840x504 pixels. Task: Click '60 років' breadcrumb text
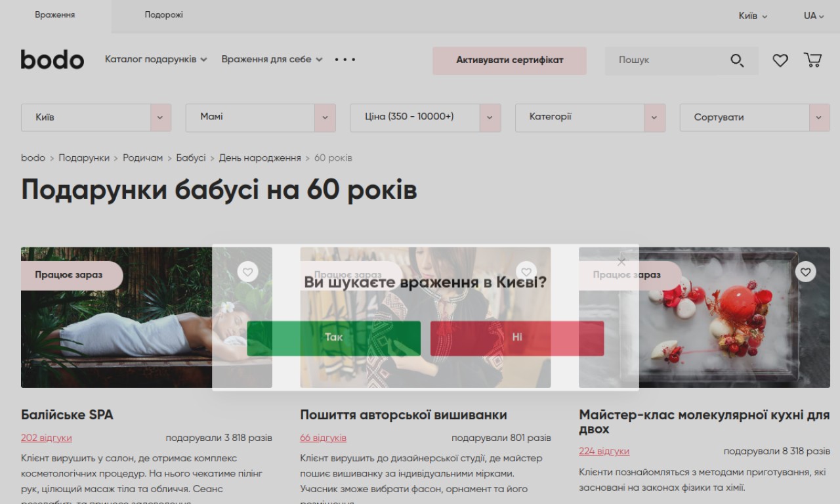pos(333,158)
